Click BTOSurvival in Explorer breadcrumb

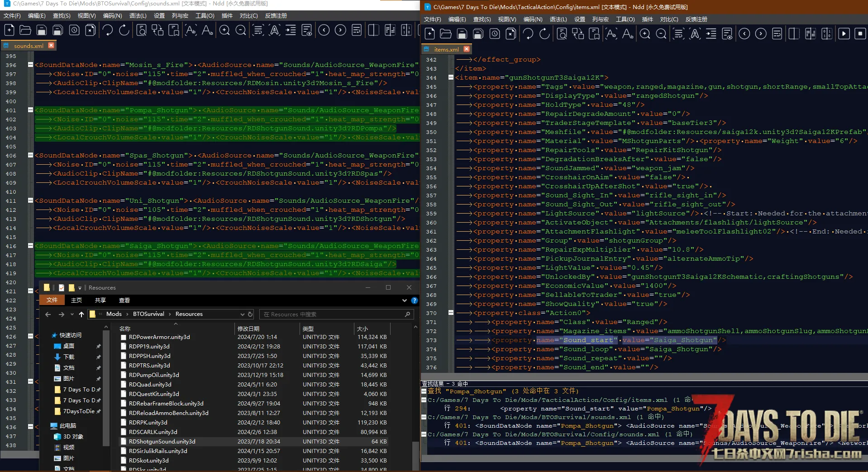tap(148, 314)
